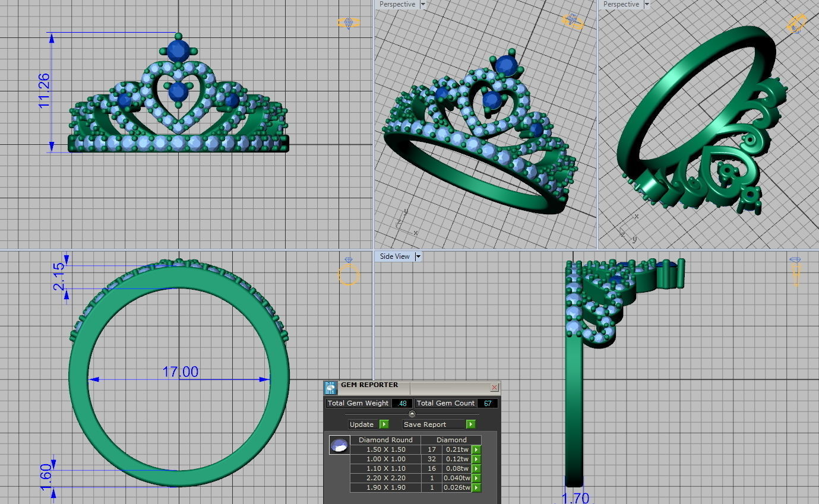Screen dimensions: 819x504
Task: Click the Side View viewport label
Action: (394, 256)
